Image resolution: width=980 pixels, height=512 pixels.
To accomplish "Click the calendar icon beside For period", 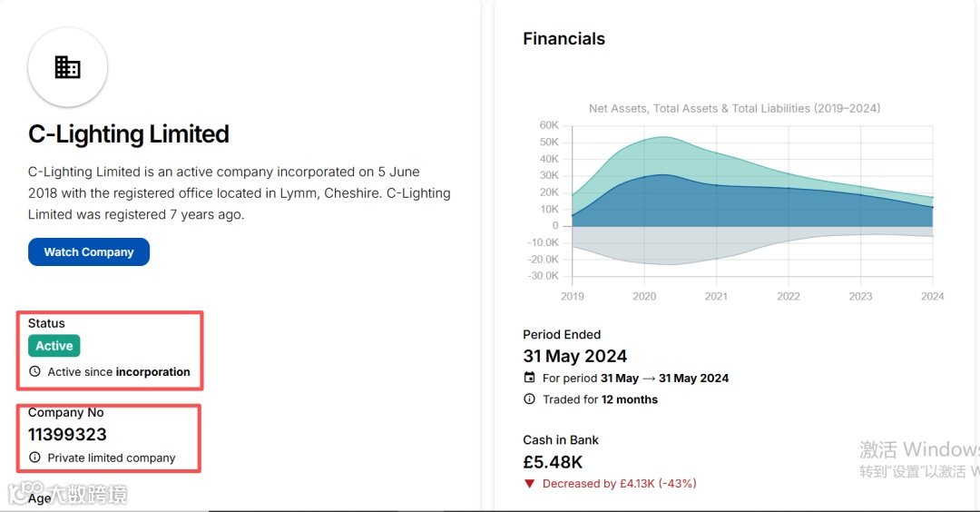I will pyautogui.click(x=530, y=378).
